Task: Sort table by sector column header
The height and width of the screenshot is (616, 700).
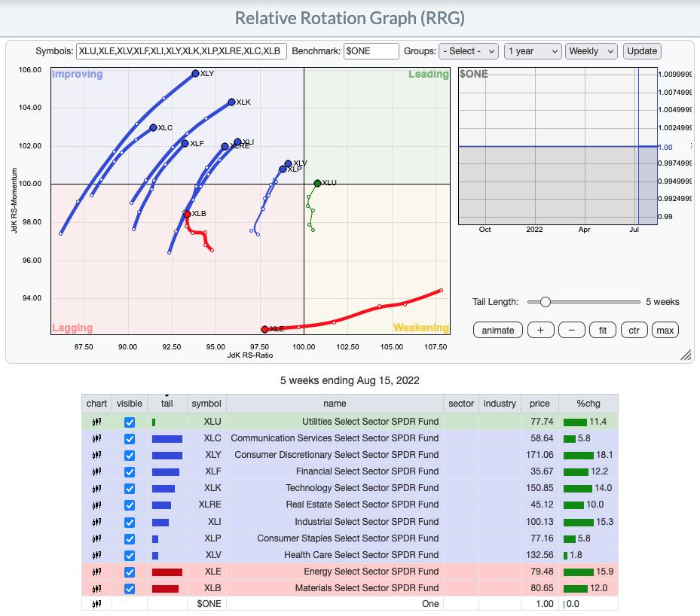Action: (461, 404)
